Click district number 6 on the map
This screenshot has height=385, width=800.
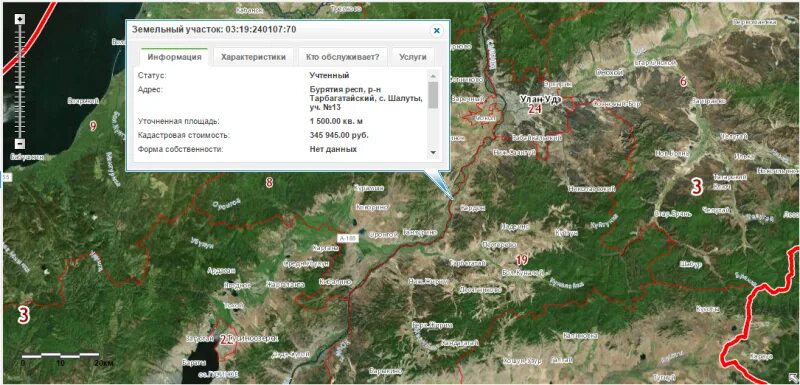[x=684, y=81]
